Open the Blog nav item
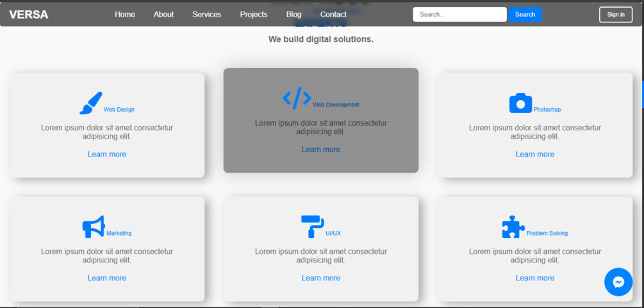644x308 pixels. pos(293,14)
